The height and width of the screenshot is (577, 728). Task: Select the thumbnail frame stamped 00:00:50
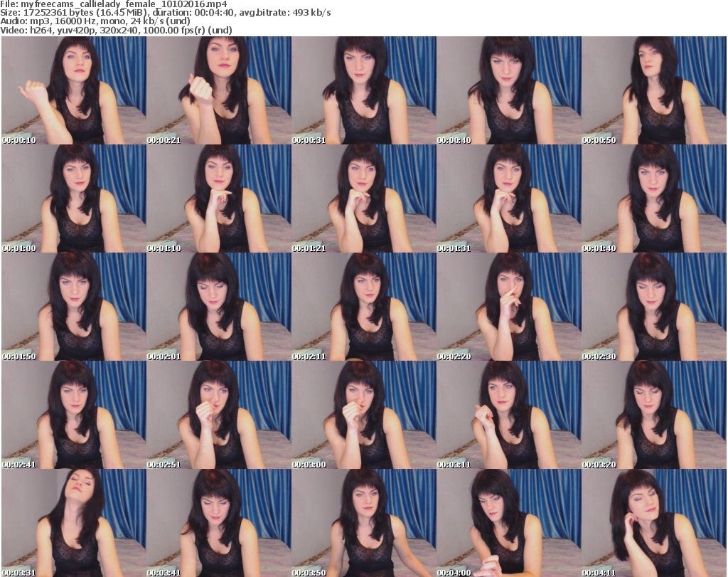tap(654, 90)
